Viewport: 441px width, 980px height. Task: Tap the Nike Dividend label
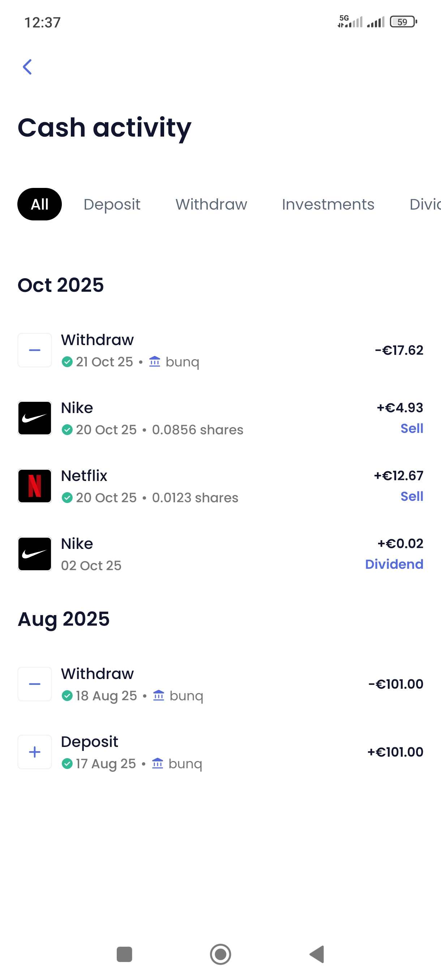[394, 564]
